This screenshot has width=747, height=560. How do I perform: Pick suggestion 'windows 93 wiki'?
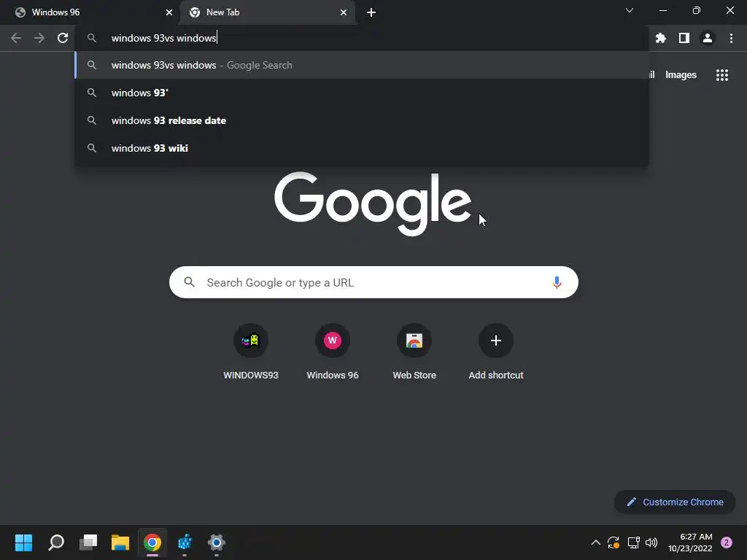click(x=362, y=148)
